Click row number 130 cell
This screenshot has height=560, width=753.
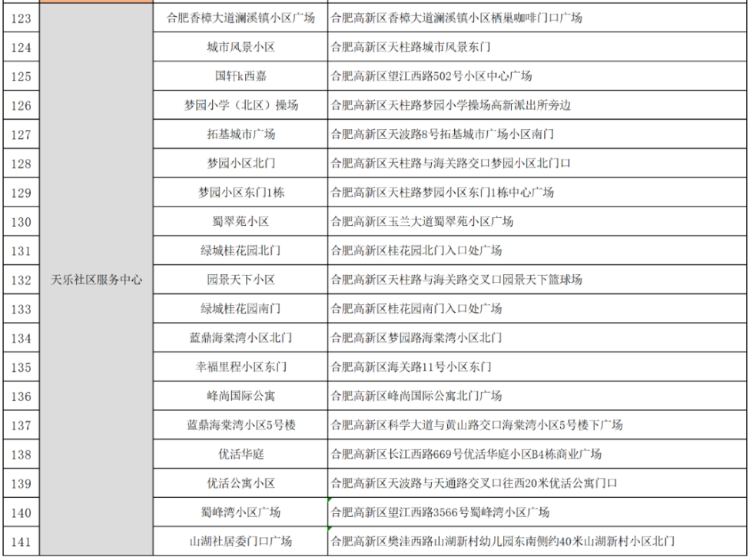click(22, 221)
